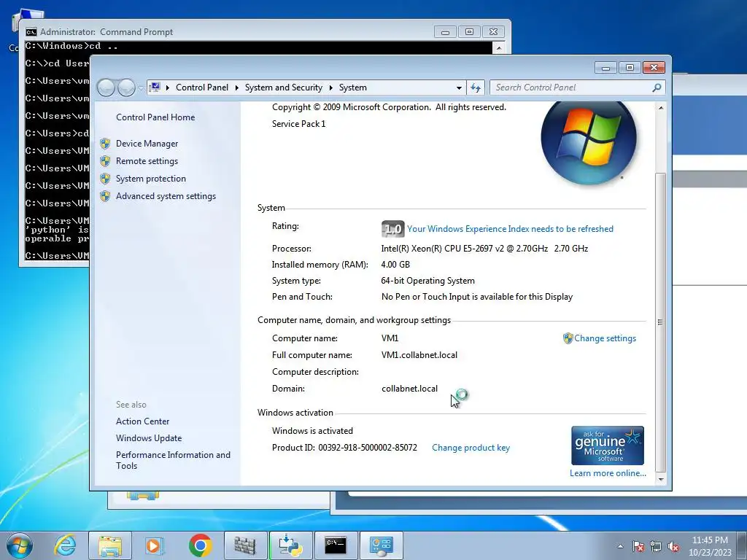Select System in the breadcrumb
This screenshot has width=747, height=560.
(x=353, y=87)
